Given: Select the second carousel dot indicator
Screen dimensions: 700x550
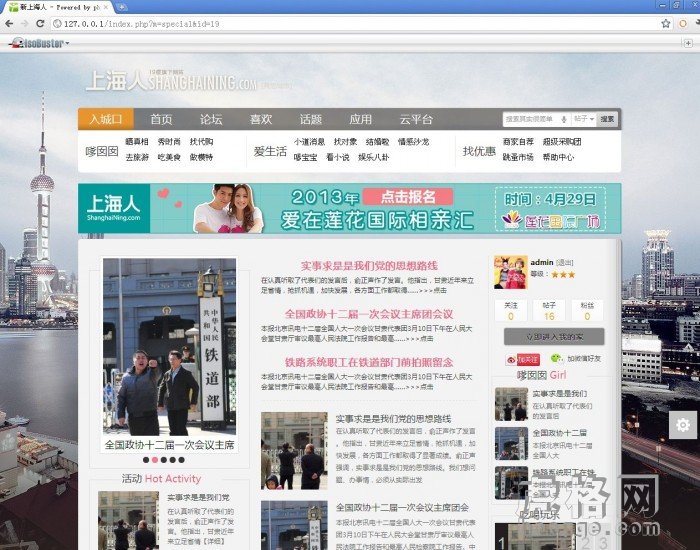Looking at the screenshot, I should tap(156, 460).
